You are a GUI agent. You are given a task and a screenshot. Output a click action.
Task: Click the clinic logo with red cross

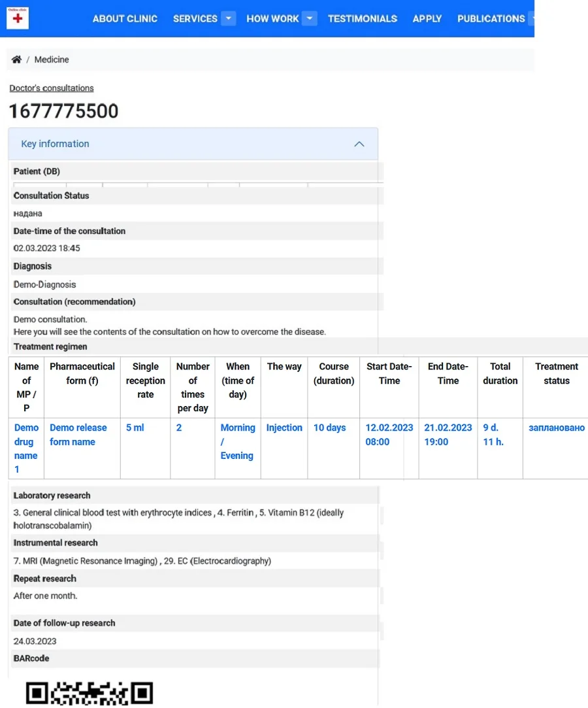(18, 18)
